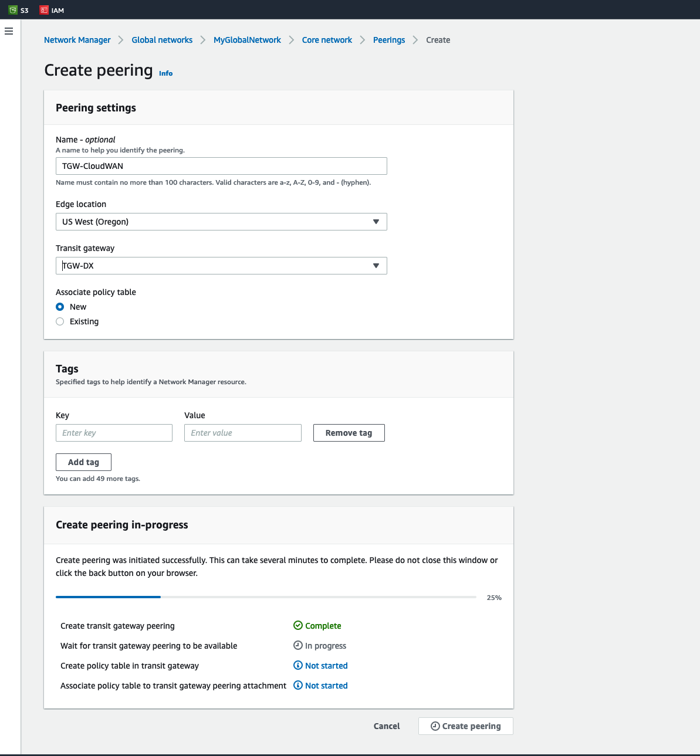Click info icon beside Associate policy table status

(298, 685)
